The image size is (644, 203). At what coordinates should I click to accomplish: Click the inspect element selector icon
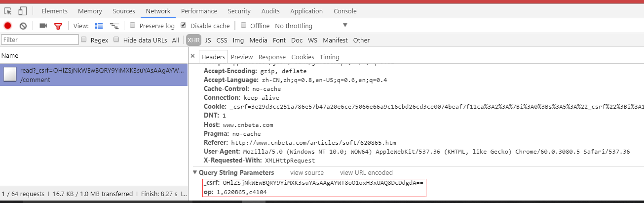pyautogui.click(x=8, y=11)
